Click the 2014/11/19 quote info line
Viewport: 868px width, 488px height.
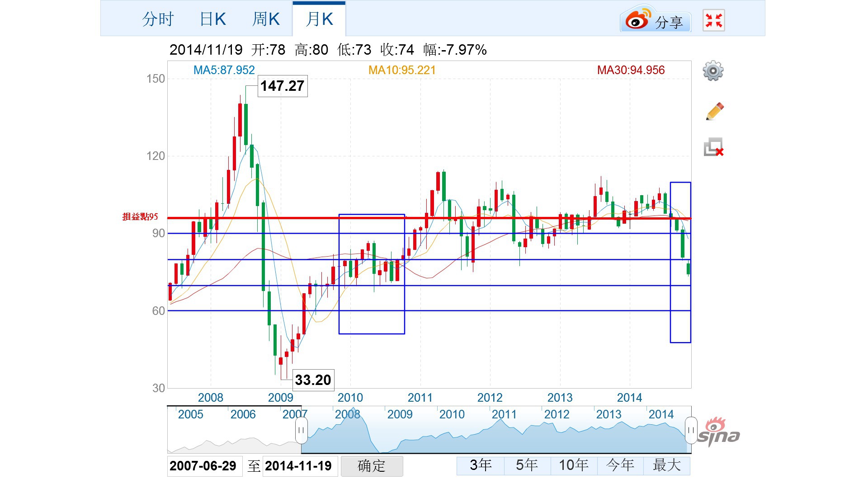(x=328, y=50)
